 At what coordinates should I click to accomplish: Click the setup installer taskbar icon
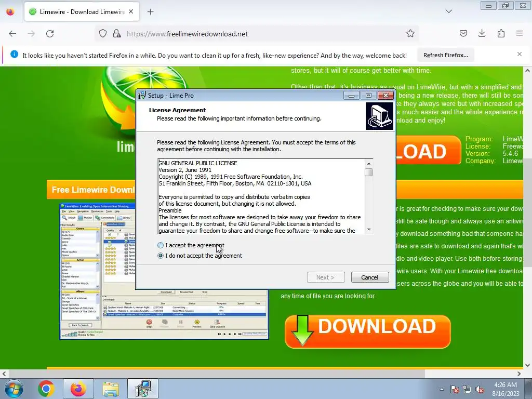click(x=143, y=389)
